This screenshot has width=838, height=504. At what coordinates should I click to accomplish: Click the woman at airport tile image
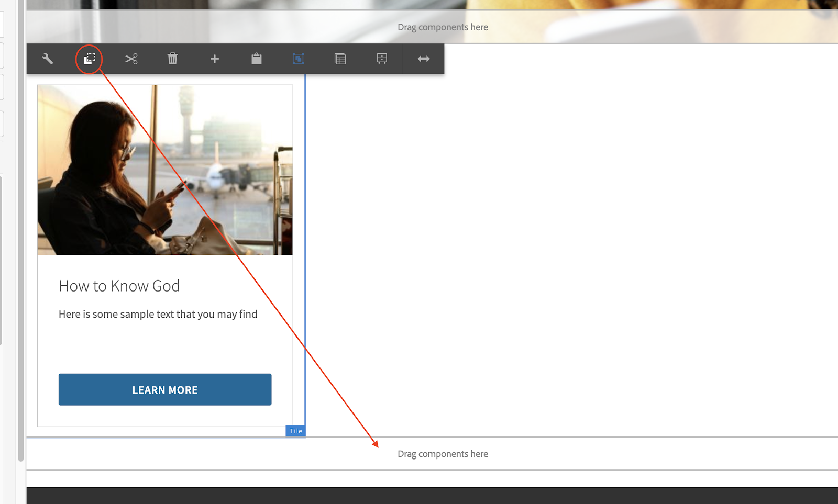pos(165,170)
